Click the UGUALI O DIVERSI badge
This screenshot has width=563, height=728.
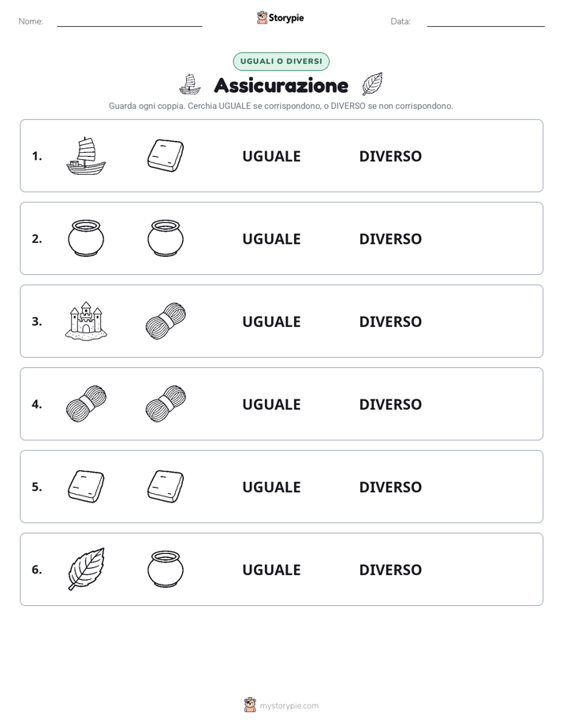coord(281,61)
